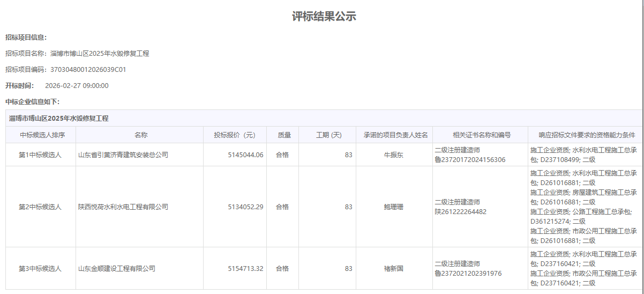The width and height of the screenshot is (644, 294).
Task: Click the bid opening time 2026-02-27 09:00:00
Action: pyautogui.click(x=77, y=86)
